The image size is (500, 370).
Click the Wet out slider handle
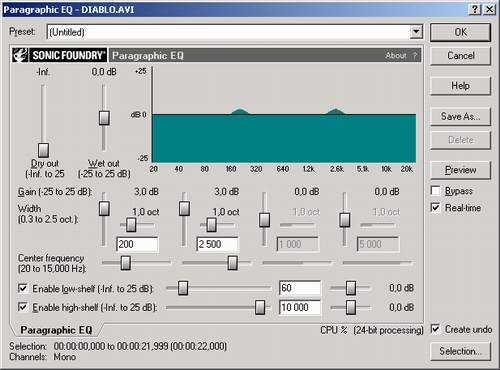pyautogui.click(x=104, y=118)
